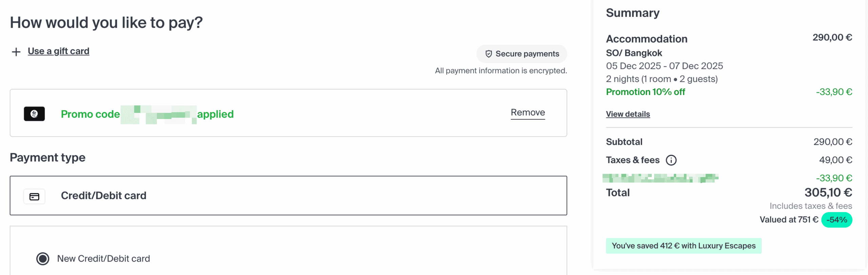Click the Total amount 305,10 €
The height and width of the screenshot is (275, 868).
pyautogui.click(x=828, y=193)
